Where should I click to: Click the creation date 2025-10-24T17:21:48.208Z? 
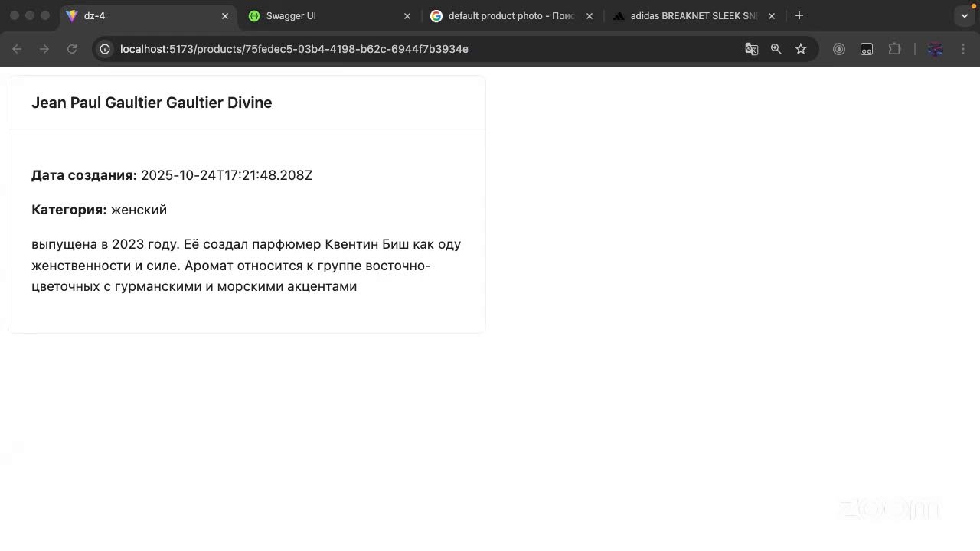point(227,175)
